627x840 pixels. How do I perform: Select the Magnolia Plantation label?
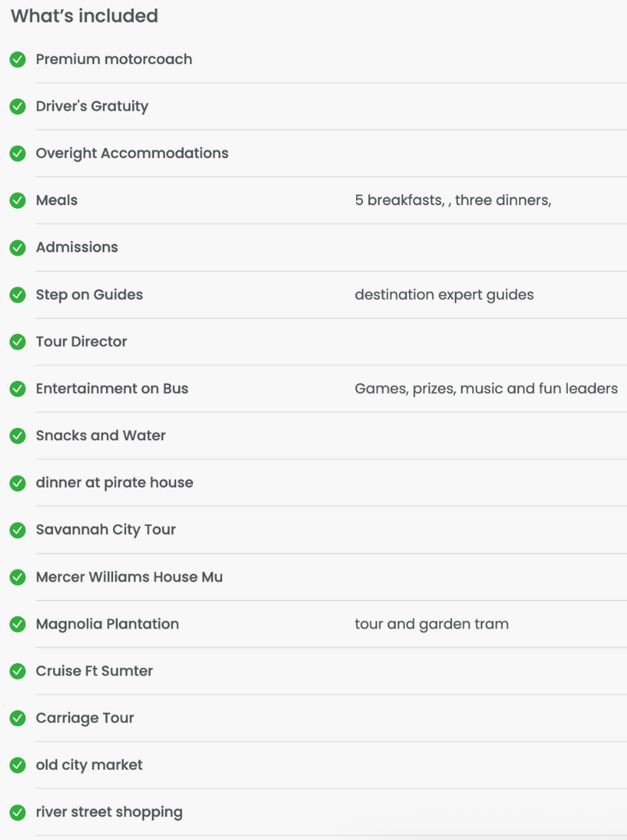107,624
